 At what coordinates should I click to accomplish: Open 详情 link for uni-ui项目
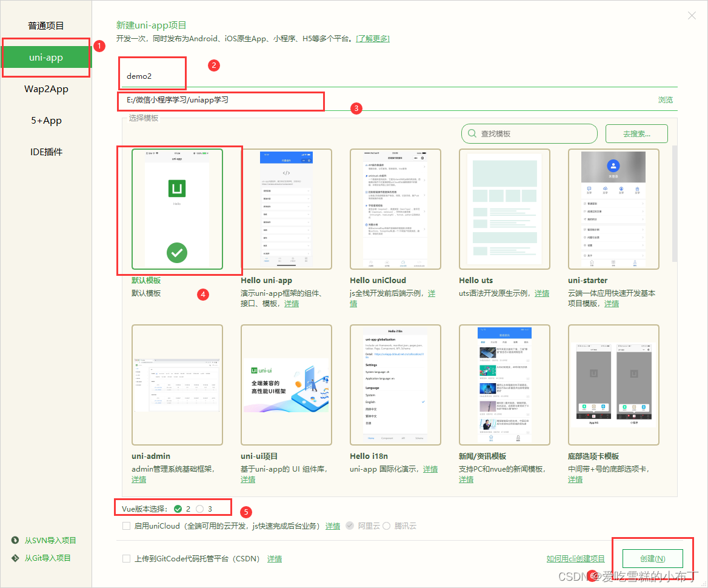pyautogui.click(x=248, y=479)
